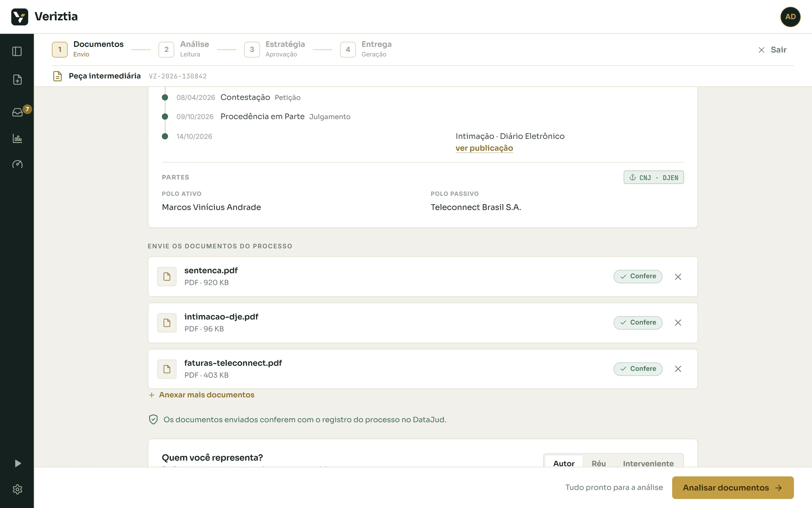This screenshot has width=812, height=508.
Task: Click the play icon in sidebar
Action: [18, 464]
